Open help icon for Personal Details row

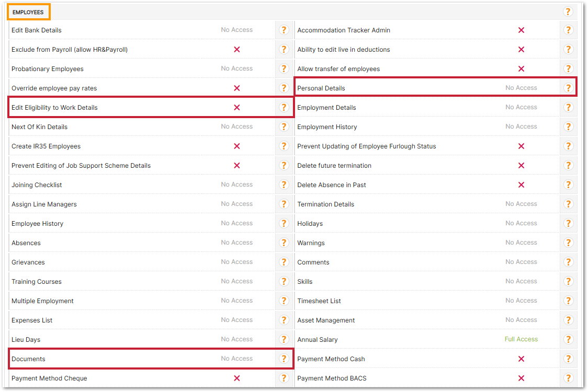tap(568, 88)
